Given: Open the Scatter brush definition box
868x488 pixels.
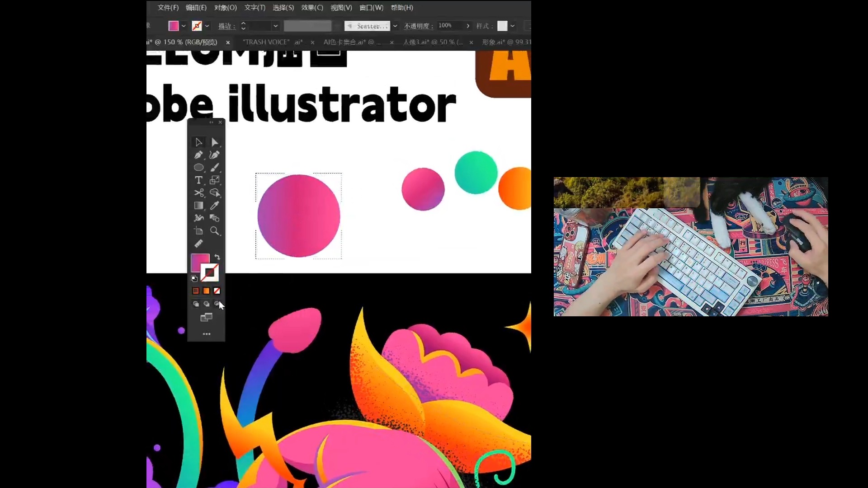Looking at the screenshot, I should click(x=367, y=26).
